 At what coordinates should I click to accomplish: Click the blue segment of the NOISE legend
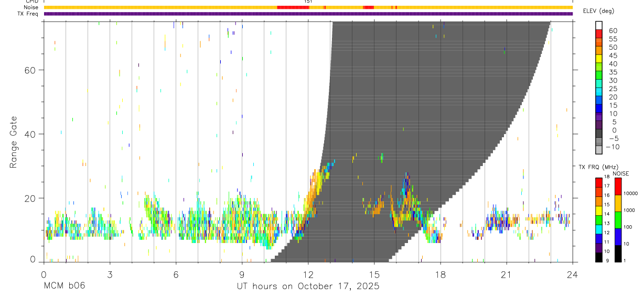(x=618, y=237)
